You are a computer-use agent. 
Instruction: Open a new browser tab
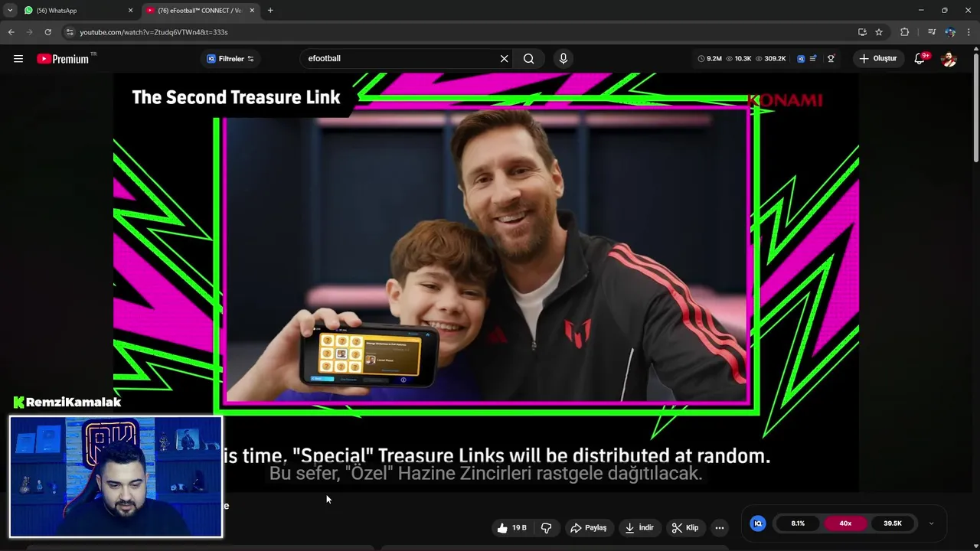coord(270,11)
